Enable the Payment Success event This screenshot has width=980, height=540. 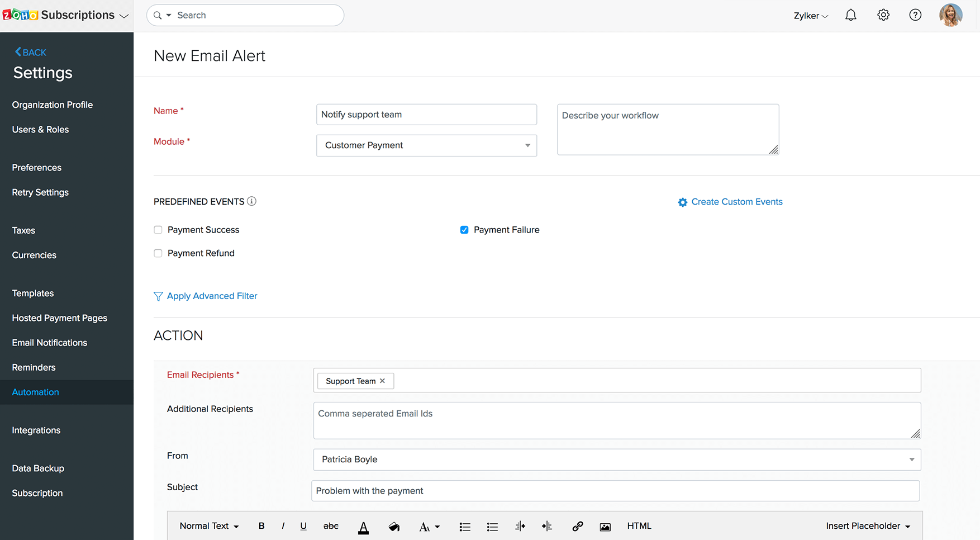point(158,230)
